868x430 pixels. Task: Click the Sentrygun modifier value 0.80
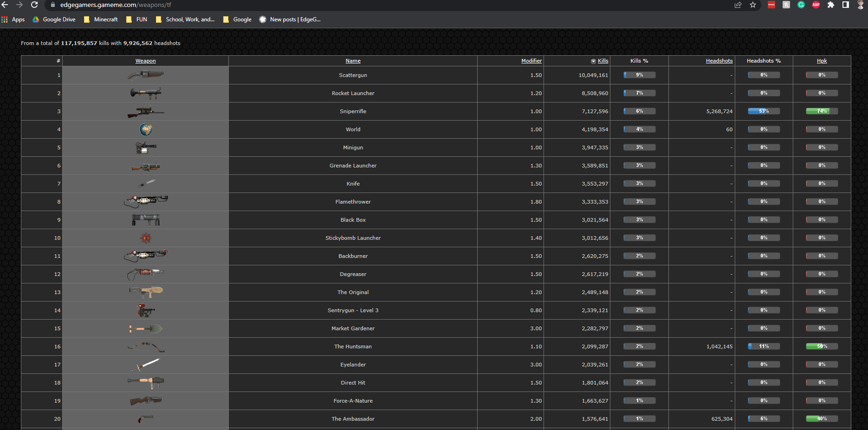point(536,310)
